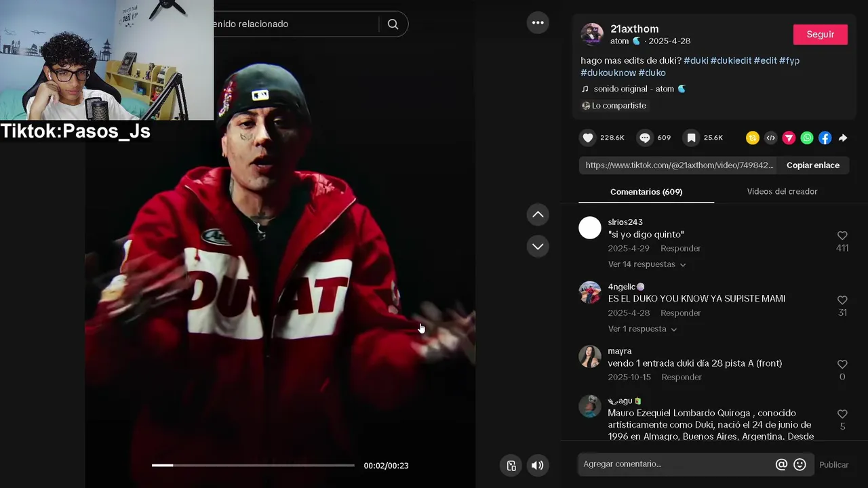Click the Seguir button

tap(821, 35)
